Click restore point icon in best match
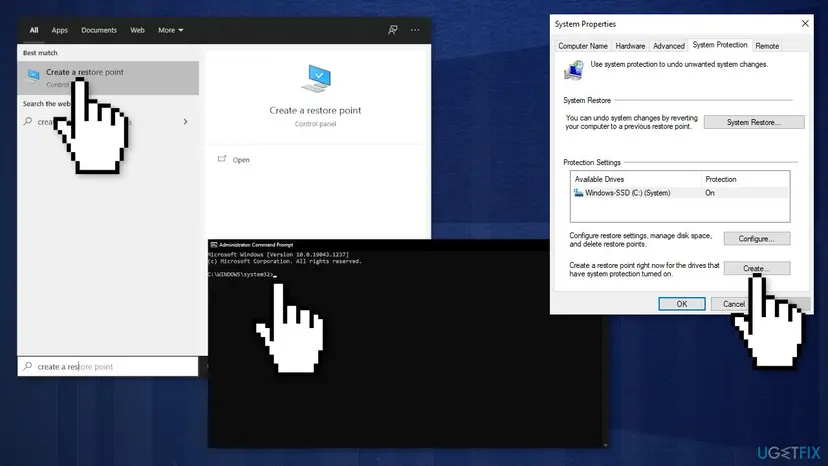This screenshot has height=466, width=828. point(33,77)
